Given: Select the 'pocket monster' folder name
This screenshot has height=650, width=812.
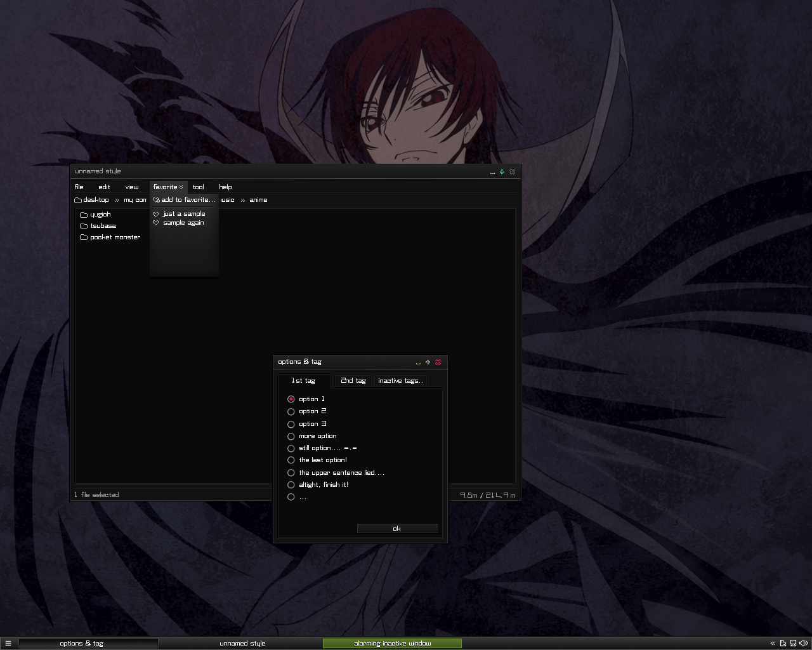Looking at the screenshot, I should tap(115, 237).
